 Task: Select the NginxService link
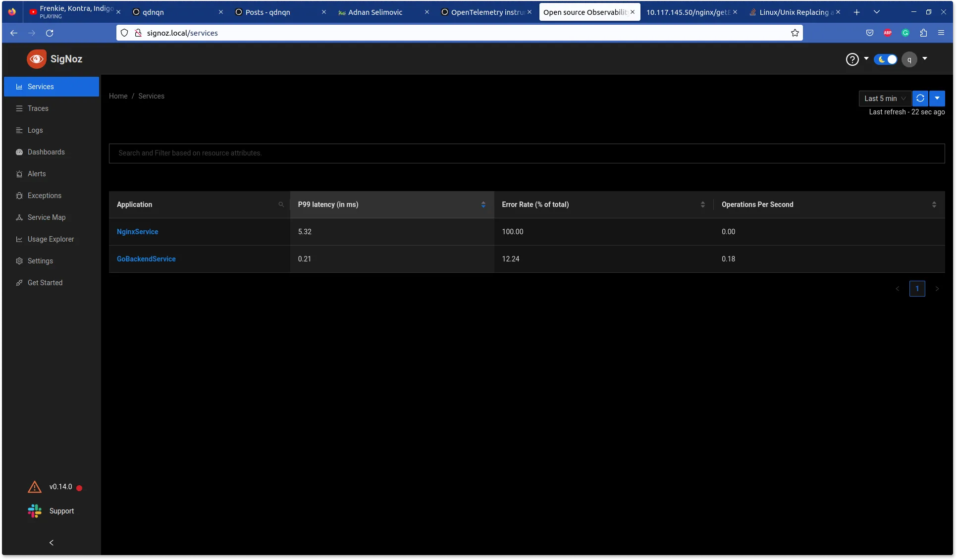tap(137, 232)
